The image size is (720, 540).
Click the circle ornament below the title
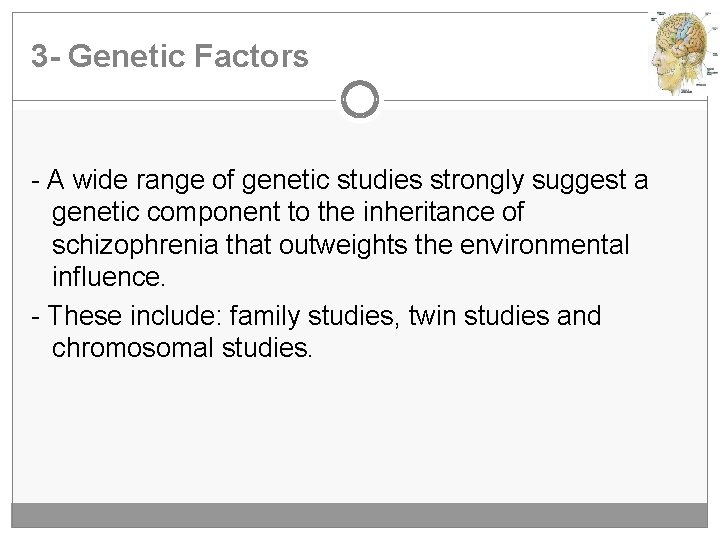click(x=360, y=100)
